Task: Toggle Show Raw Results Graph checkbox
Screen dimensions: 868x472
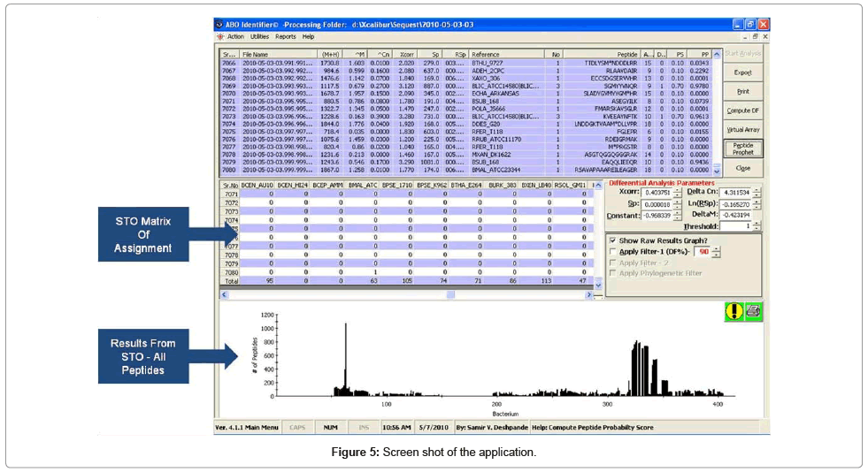Action: 613,240
